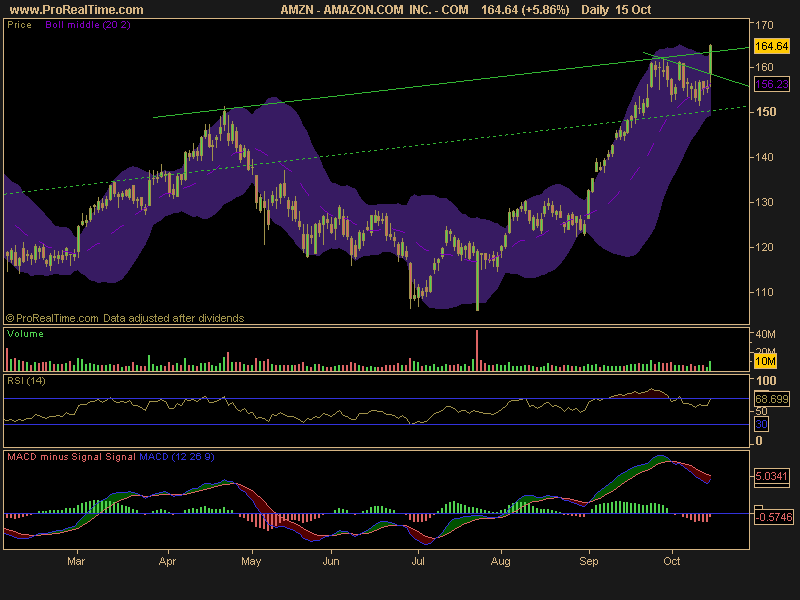The height and width of the screenshot is (600, 800).
Task: Click the Apr date axis label
Action: (x=167, y=561)
